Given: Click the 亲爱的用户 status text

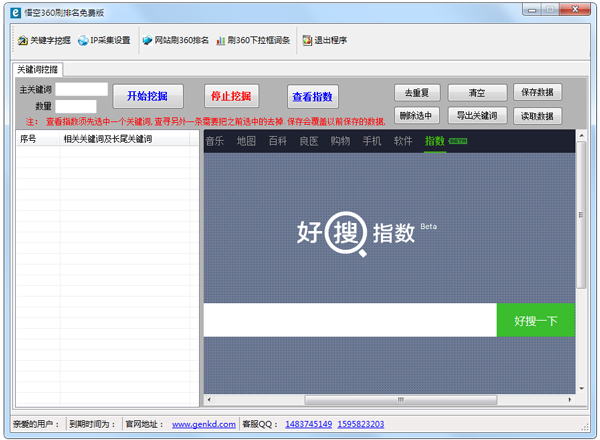Looking at the screenshot, I should pyautogui.click(x=36, y=424).
